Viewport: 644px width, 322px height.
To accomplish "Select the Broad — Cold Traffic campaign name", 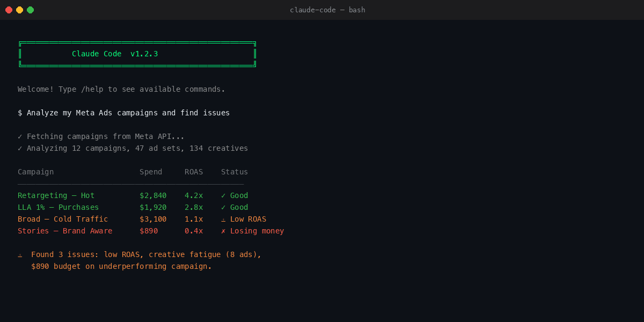I will (63, 219).
